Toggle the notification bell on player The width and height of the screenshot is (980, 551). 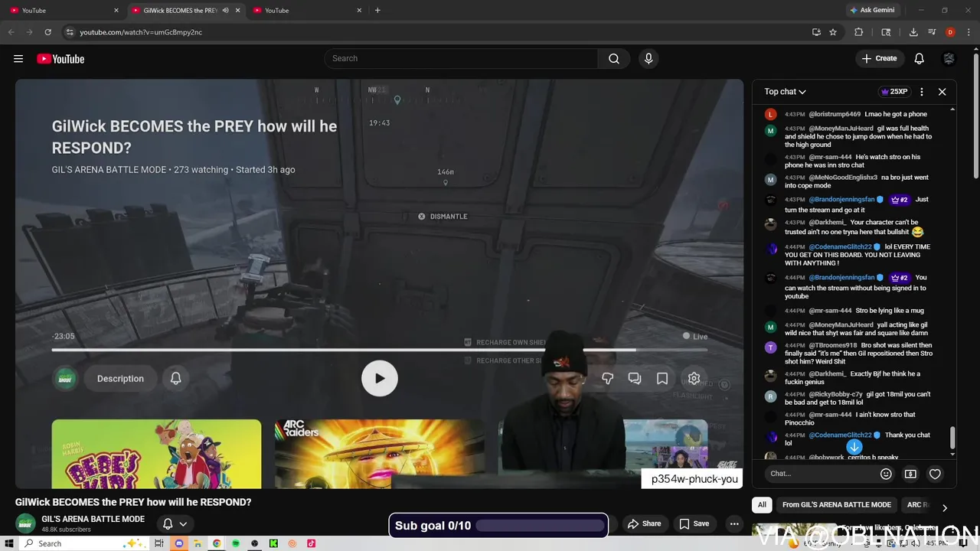pyautogui.click(x=176, y=378)
